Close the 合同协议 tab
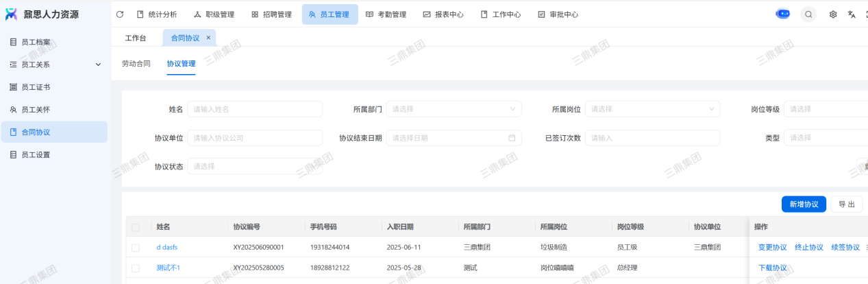The width and height of the screenshot is (868, 284). (208, 38)
